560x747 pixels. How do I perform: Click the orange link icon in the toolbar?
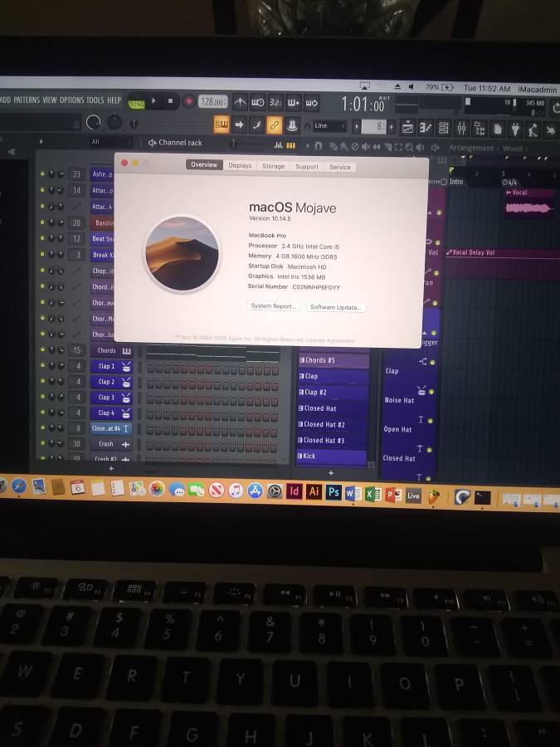(274, 125)
